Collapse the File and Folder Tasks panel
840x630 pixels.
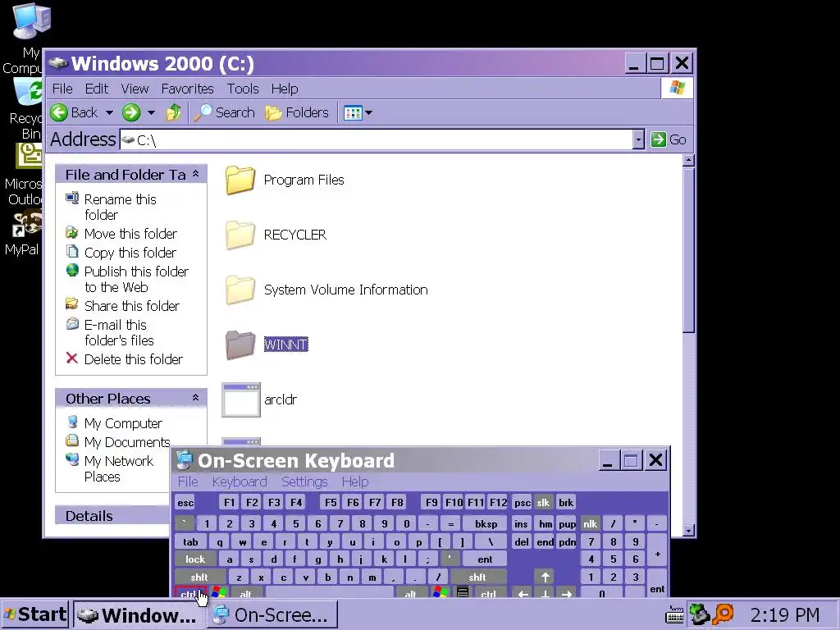click(195, 174)
